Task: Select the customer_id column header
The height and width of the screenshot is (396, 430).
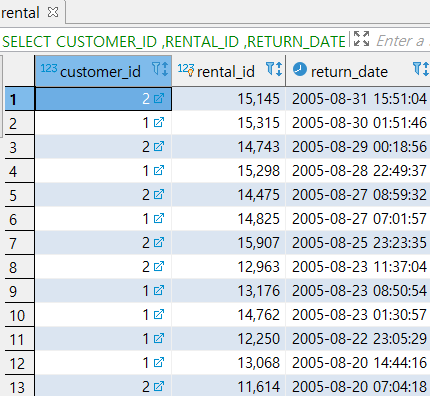Action: click(103, 71)
